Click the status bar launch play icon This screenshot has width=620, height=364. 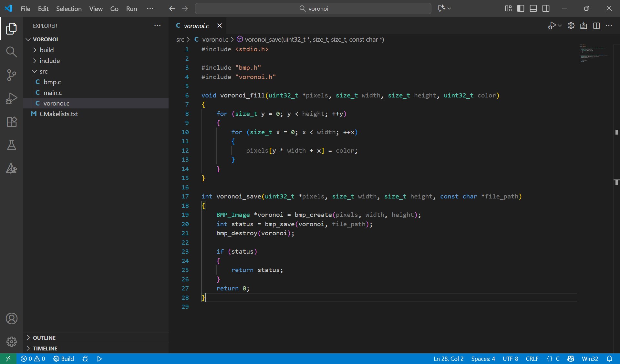(x=99, y=359)
